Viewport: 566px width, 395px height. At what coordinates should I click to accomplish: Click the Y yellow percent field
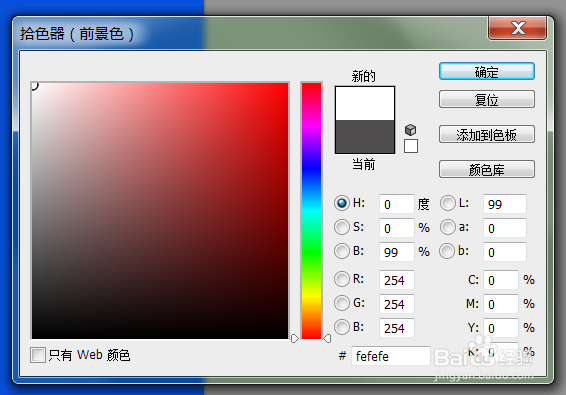pyautogui.click(x=501, y=328)
